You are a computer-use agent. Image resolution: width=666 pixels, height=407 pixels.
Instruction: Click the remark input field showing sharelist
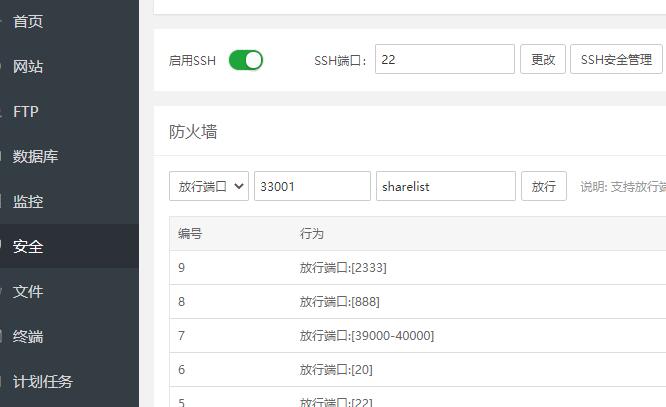(446, 186)
